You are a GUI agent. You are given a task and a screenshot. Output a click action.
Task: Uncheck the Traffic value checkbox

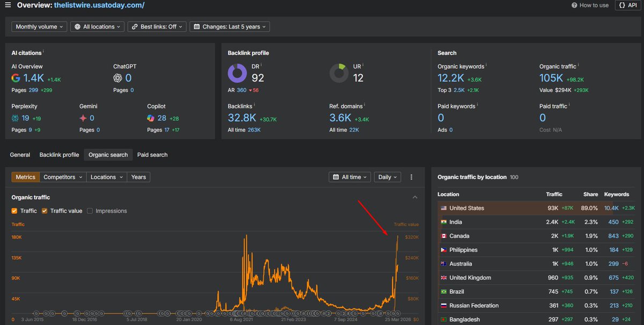45,211
